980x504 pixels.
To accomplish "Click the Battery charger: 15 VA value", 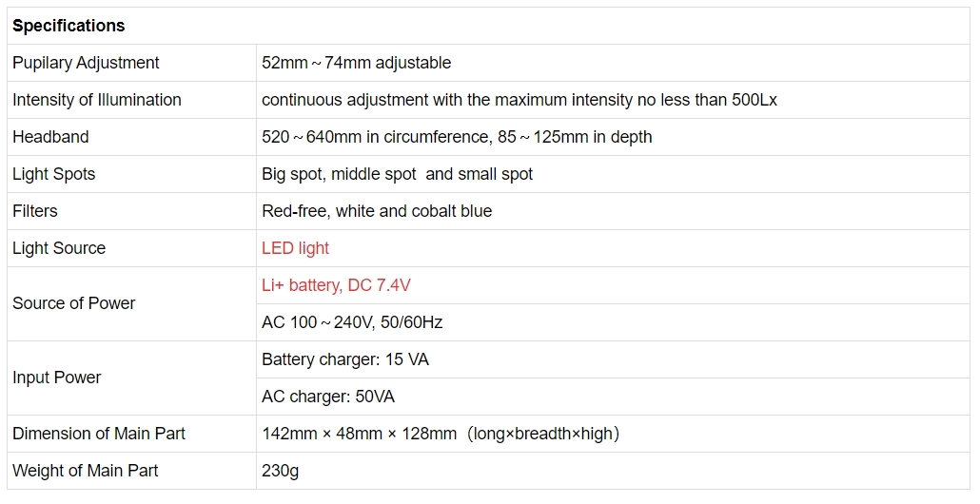I will [x=345, y=359].
